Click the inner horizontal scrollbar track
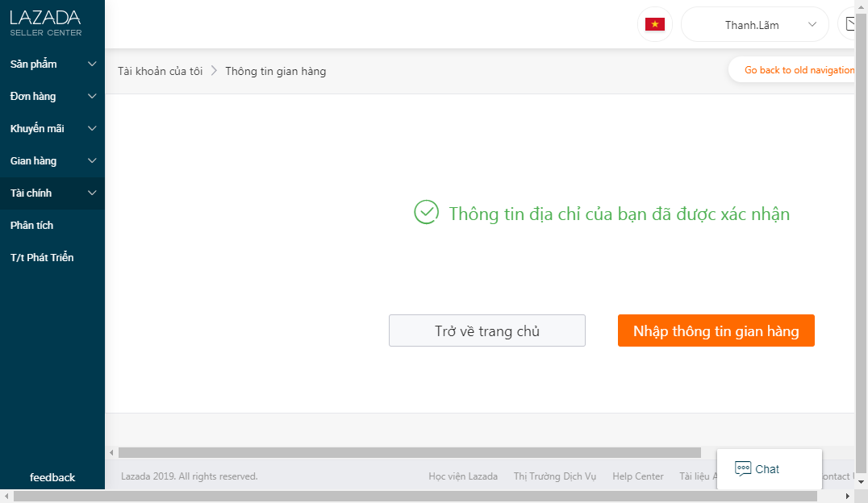This screenshot has height=503, width=868. [774, 452]
